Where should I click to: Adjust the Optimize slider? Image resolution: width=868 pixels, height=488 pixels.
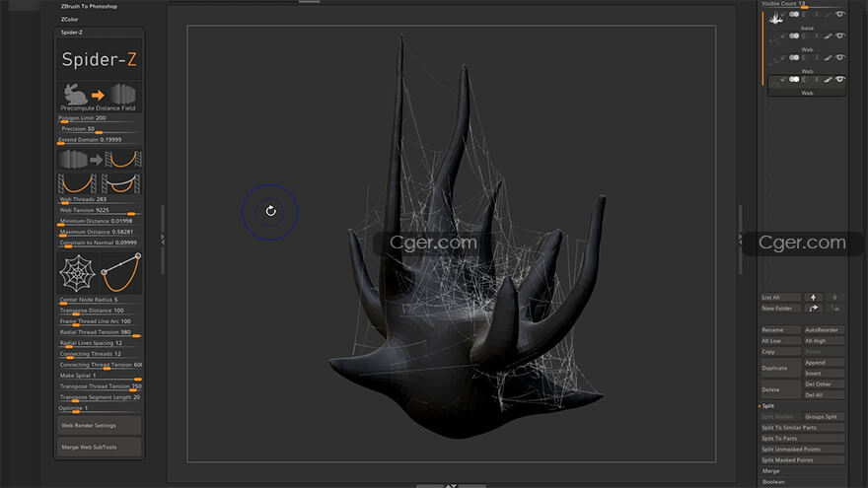(x=100, y=408)
